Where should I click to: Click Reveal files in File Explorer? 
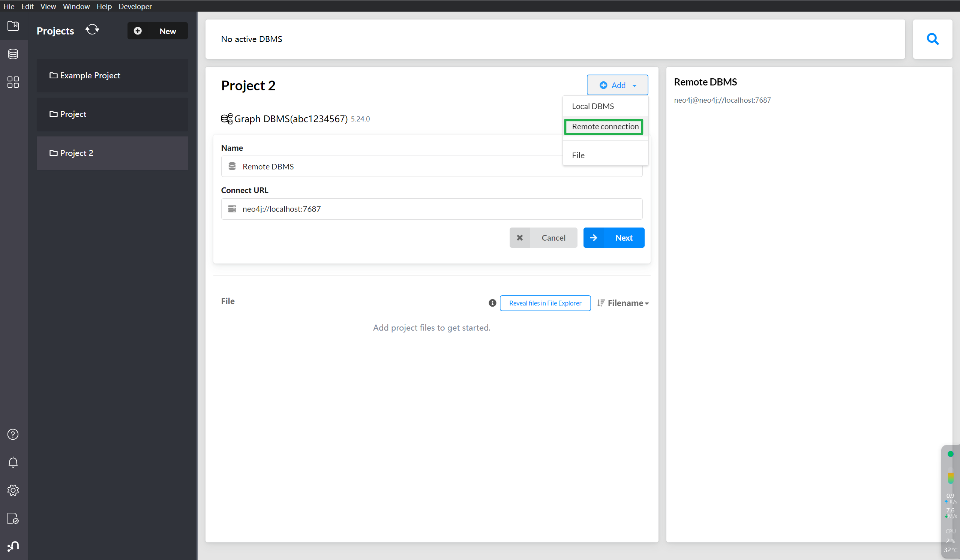coord(545,303)
